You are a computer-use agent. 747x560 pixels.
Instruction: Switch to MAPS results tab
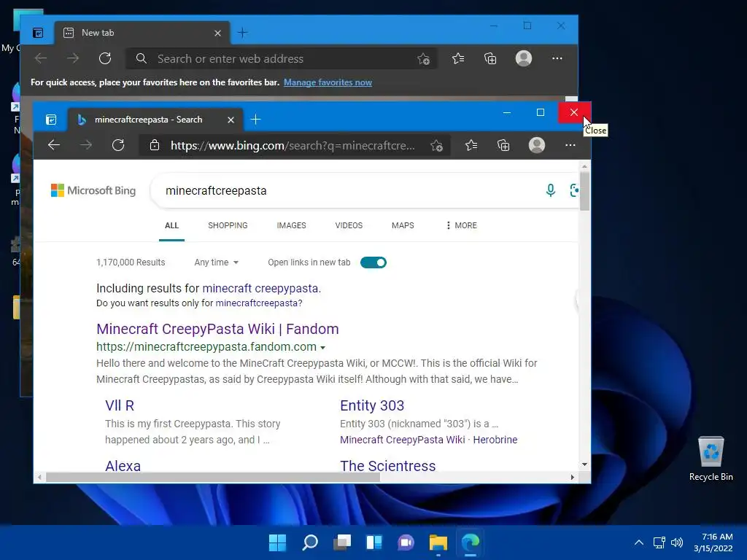pos(403,225)
